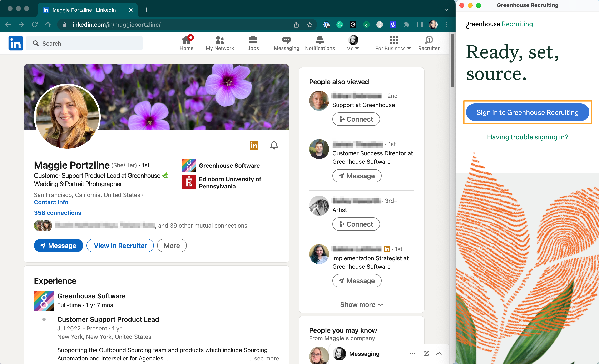Expand the For Business dropdown
Image resolution: width=599 pixels, height=364 pixels.
[x=393, y=43]
